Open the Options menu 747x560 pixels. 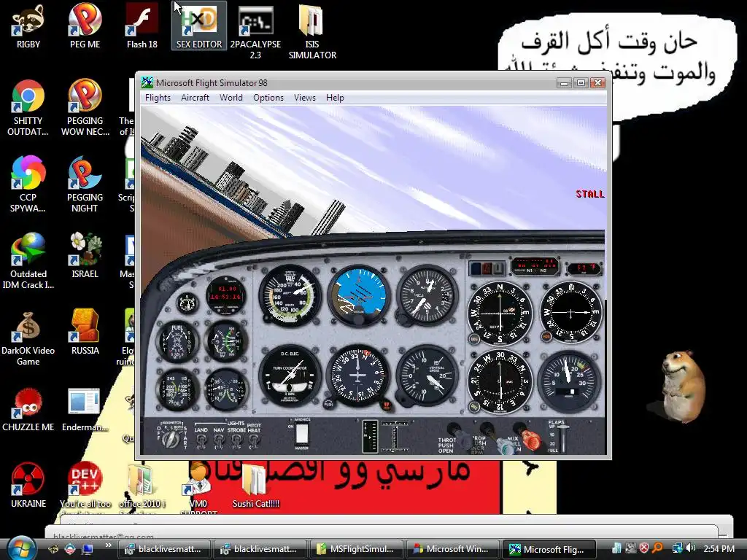268,98
